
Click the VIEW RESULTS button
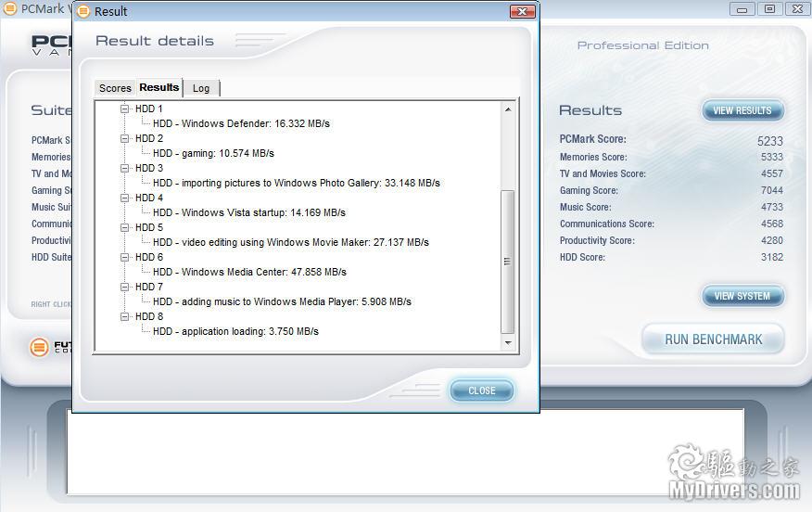(x=742, y=110)
